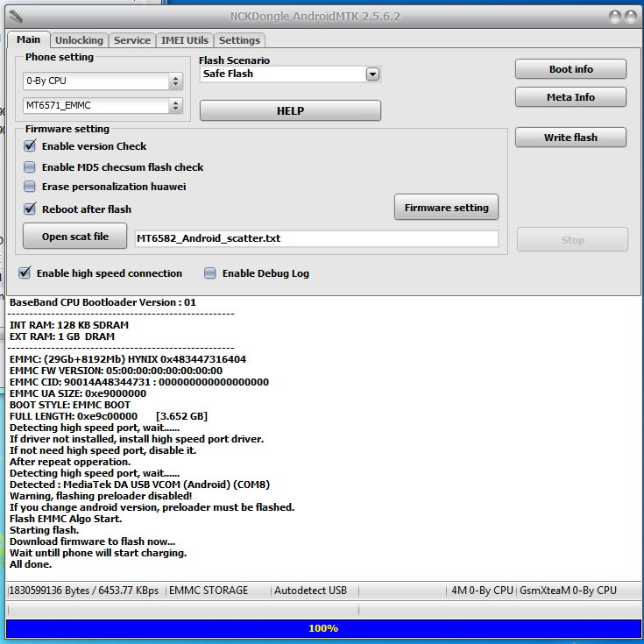This screenshot has height=644, width=644.
Task: Click the 'FULL LENGTH: 0xe9c00000' log line
Action: tap(109, 416)
